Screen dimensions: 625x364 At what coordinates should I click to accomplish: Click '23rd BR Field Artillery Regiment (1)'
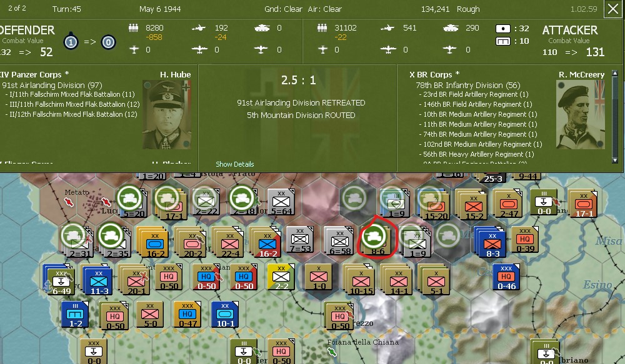(474, 94)
